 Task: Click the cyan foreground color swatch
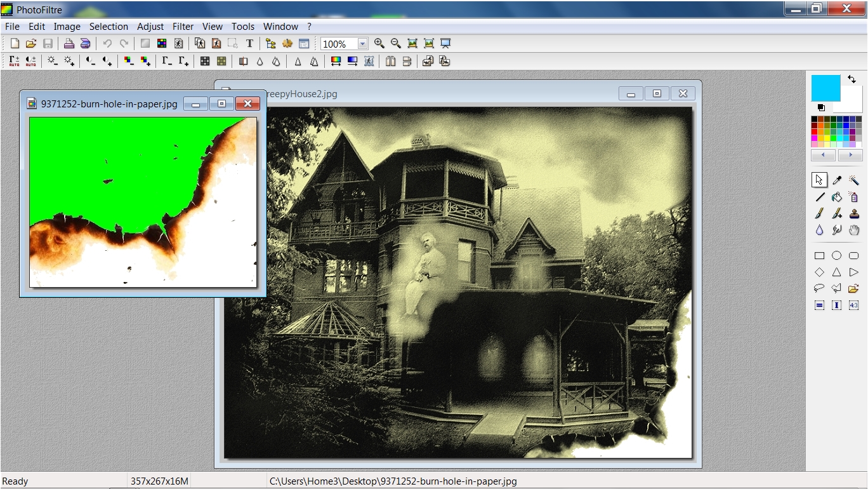pos(825,88)
